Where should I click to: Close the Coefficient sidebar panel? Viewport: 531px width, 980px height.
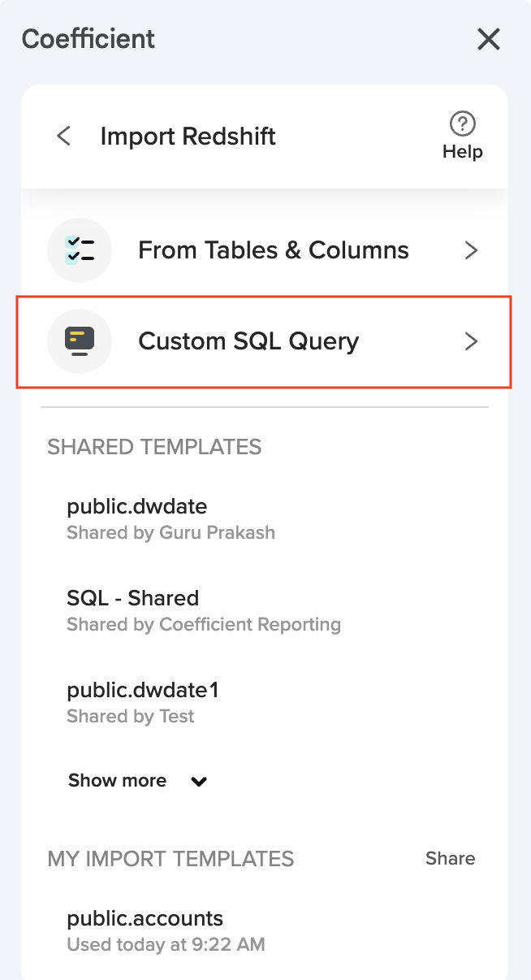488,39
